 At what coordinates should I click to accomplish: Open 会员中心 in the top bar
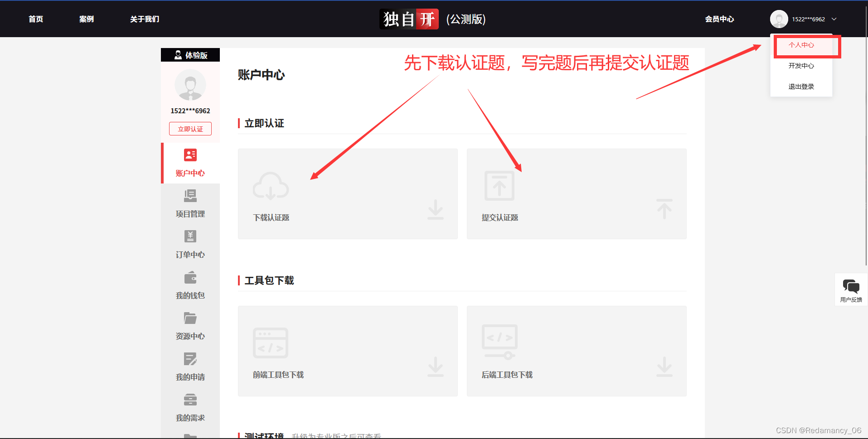tap(719, 19)
